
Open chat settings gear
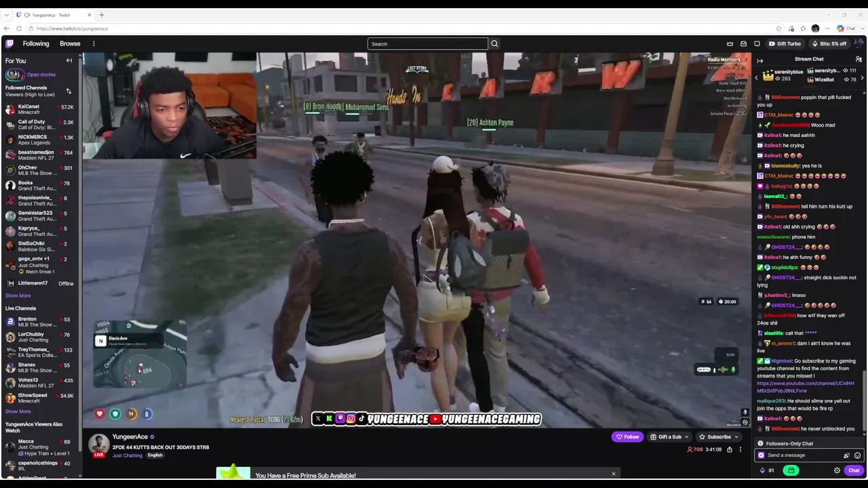click(x=837, y=470)
